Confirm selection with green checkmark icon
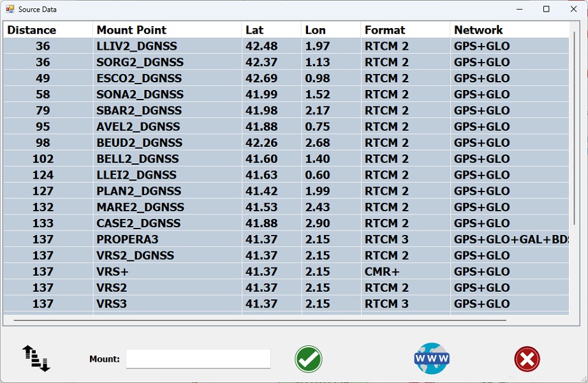The height and width of the screenshot is (383, 588). tap(308, 359)
